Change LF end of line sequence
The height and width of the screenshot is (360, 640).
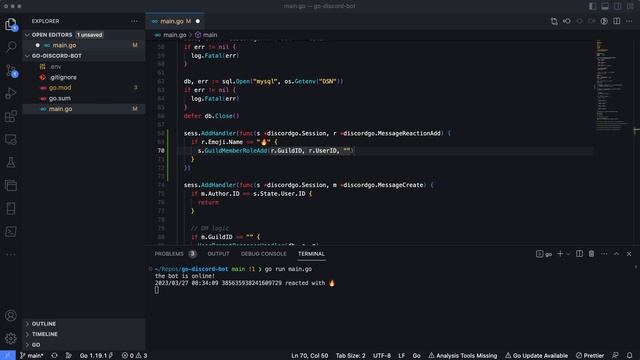[x=402, y=356]
